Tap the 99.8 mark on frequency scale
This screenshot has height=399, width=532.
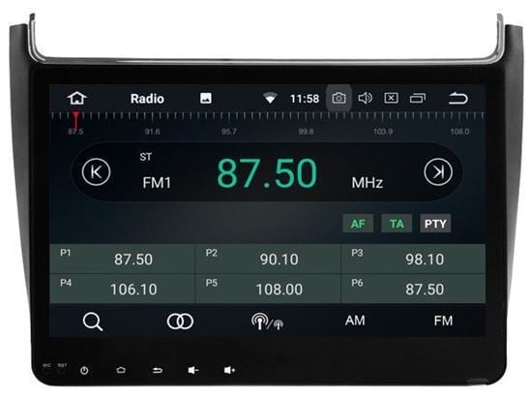(x=306, y=132)
